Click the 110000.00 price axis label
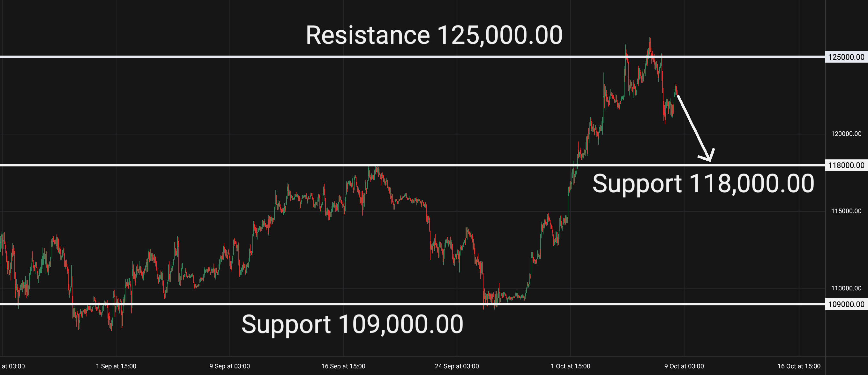This screenshot has width=868, height=375. click(x=846, y=288)
